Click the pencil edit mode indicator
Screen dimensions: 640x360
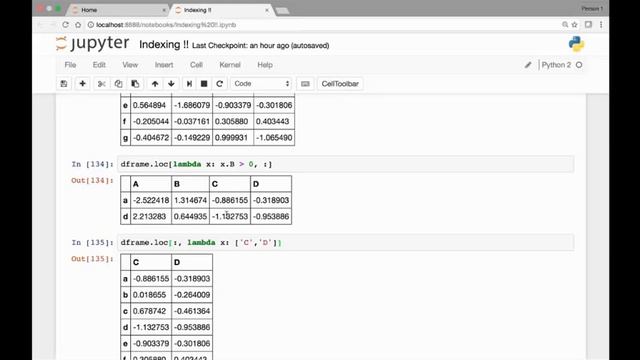click(x=528, y=65)
